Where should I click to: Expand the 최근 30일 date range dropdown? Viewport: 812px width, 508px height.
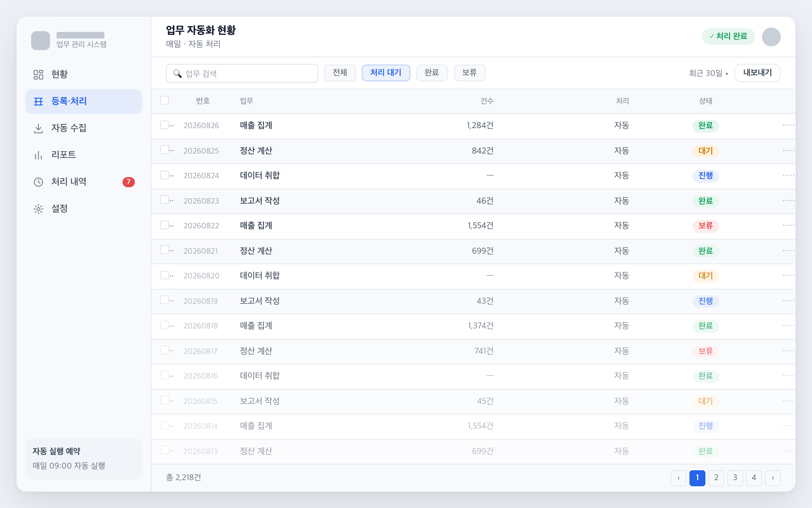click(x=708, y=73)
